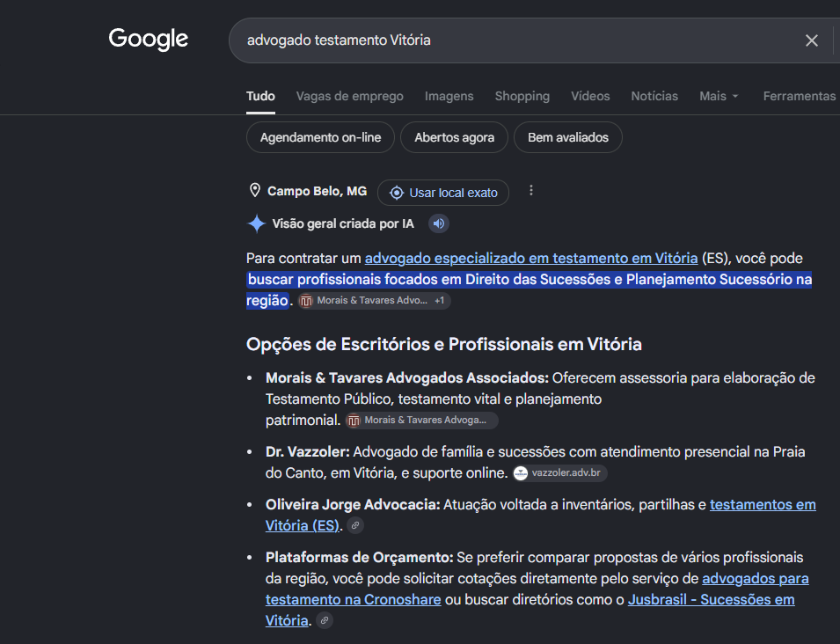Apply the Abertos agora filter chip
Screen dimensions: 840x644
pyautogui.click(x=454, y=137)
